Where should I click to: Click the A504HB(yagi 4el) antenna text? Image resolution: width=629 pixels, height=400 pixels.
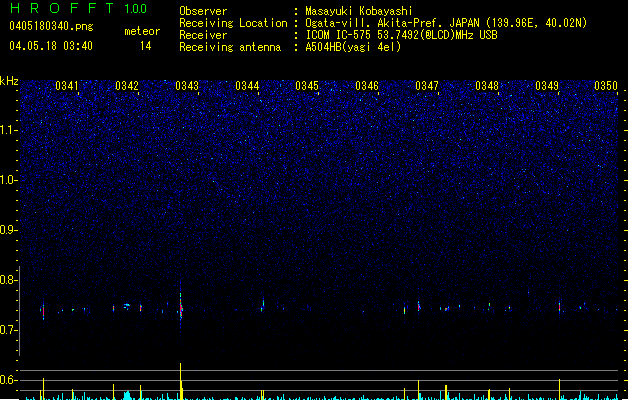click(353, 47)
